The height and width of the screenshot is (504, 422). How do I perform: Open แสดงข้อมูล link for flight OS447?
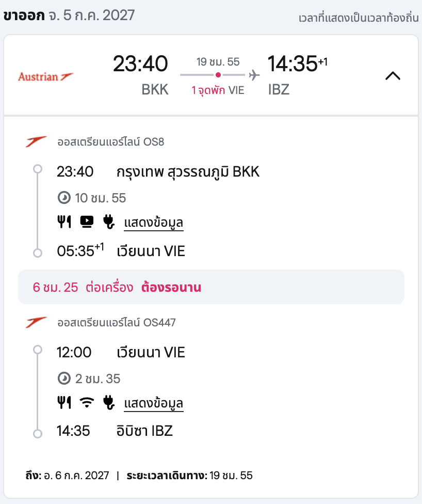click(154, 403)
